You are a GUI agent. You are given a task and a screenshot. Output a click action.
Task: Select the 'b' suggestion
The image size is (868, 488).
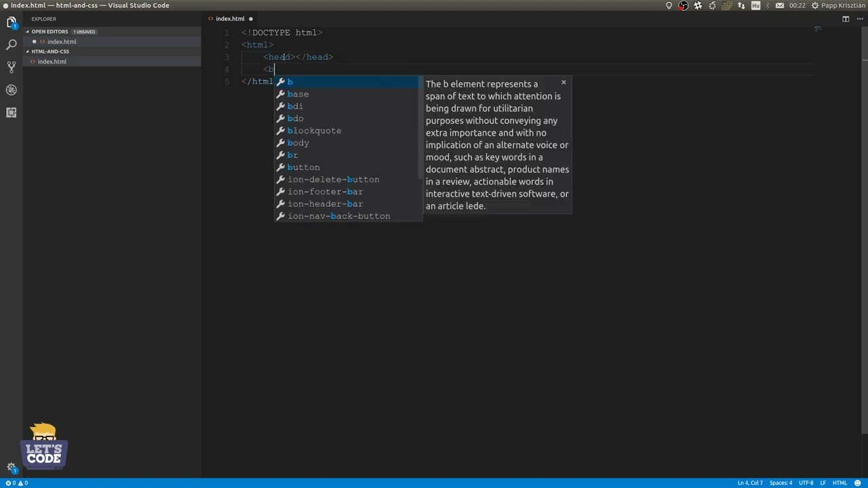348,82
